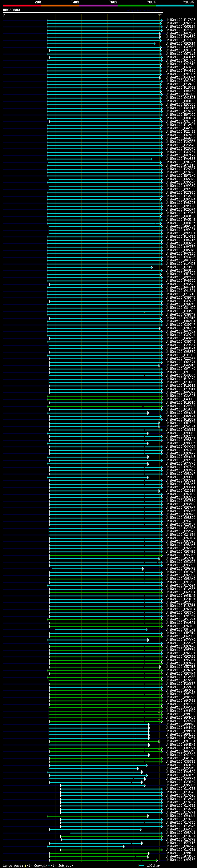Select hit UniRef100_Q9AUJ2
Image resolution: width=197 pixels, height=868 pixels.
coord(180,477)
